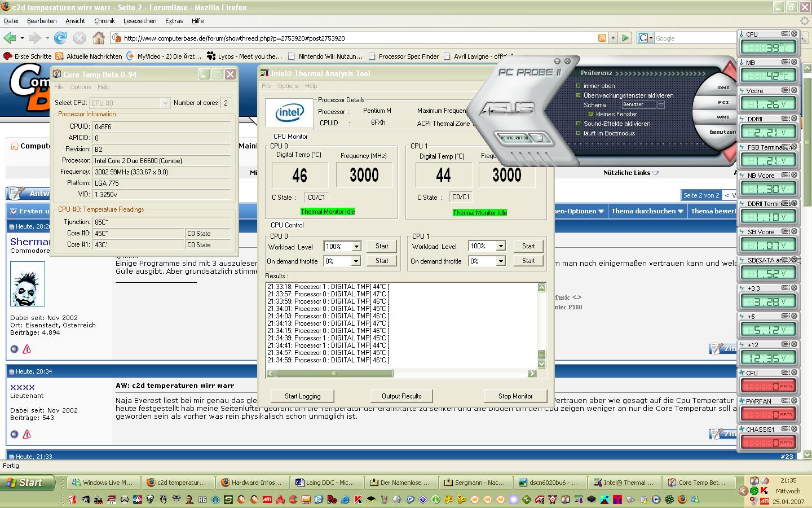Open CPU 0 On demand throttle dropdown
This screenshot has height=508, width=812.
pyautogui.click(x=356, y=261)
